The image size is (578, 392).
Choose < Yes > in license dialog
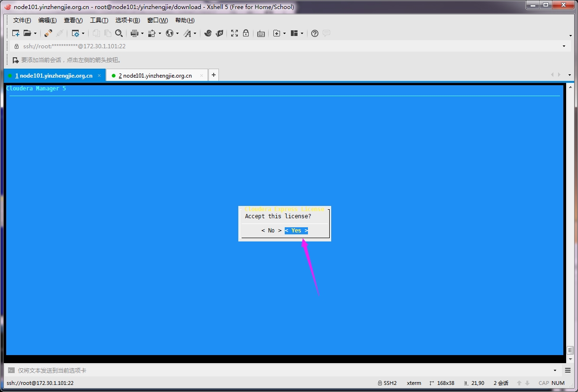click(296, 231)
